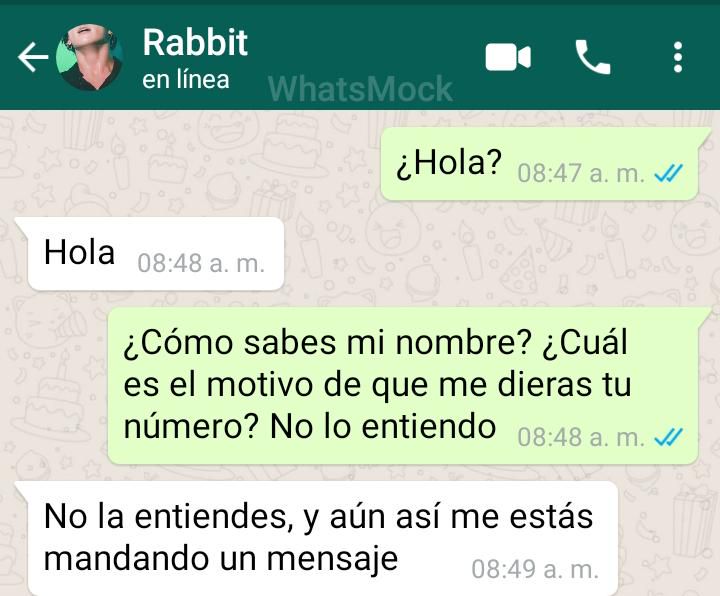Screen dimensions: 720x596
Task: Select the '¿Cómo sabes mi nombre?' message
Action: pos(403,385)
